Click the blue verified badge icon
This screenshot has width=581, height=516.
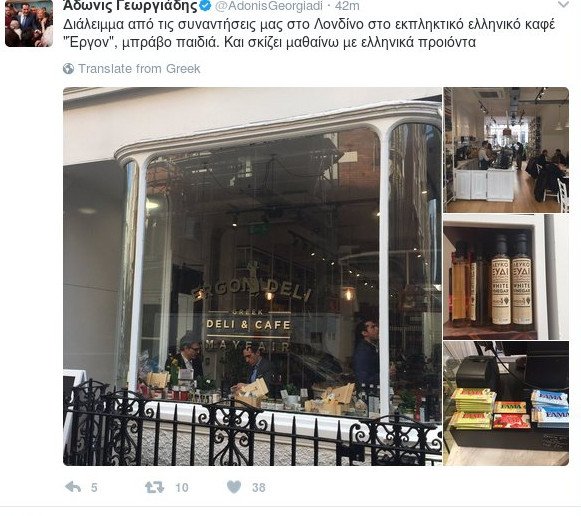coord(206,6)
